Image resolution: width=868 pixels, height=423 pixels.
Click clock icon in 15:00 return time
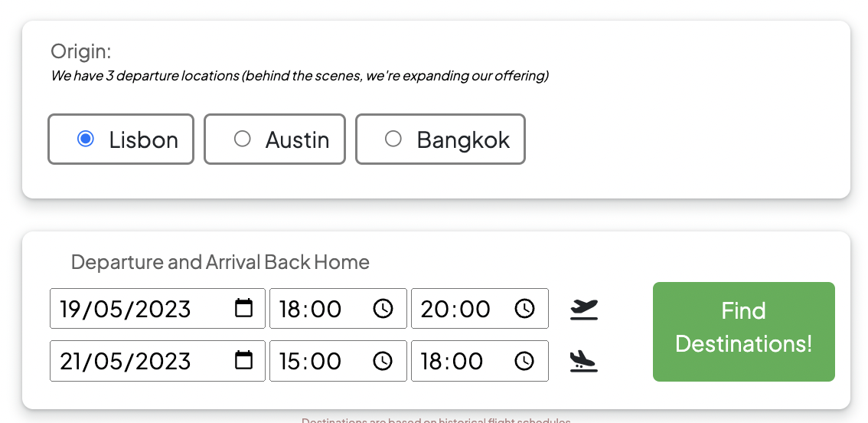tap(383, 361)
